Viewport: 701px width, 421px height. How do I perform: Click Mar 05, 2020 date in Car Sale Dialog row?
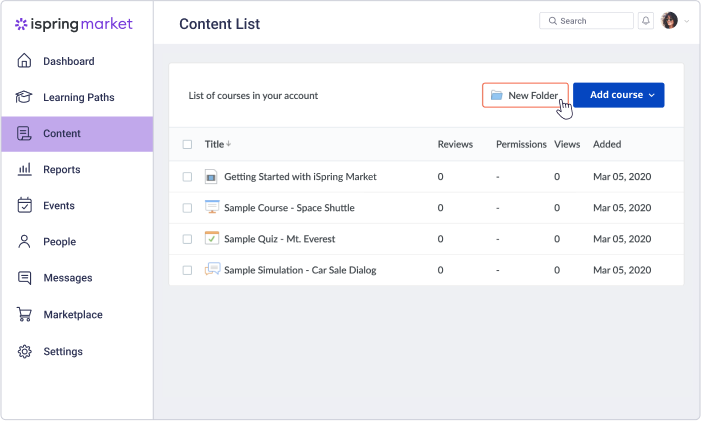click(x=622, y=270)
